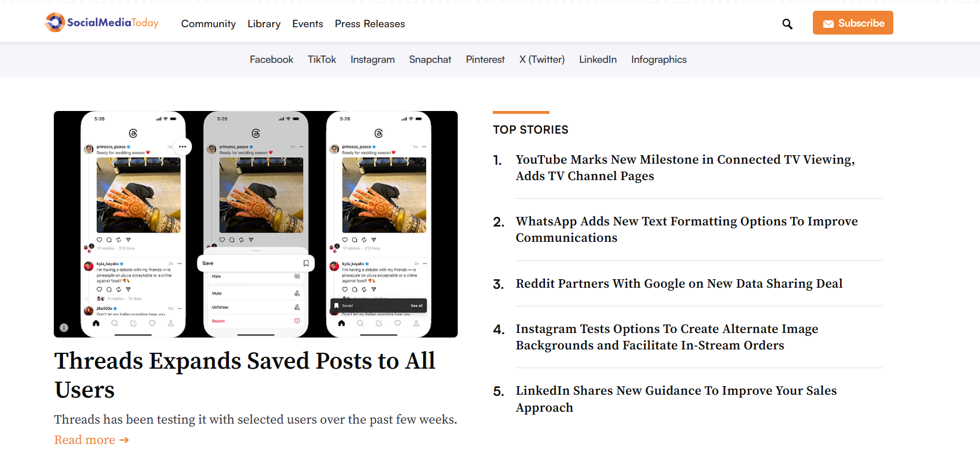Click the image info icon on article photo

tap(64, 327)
